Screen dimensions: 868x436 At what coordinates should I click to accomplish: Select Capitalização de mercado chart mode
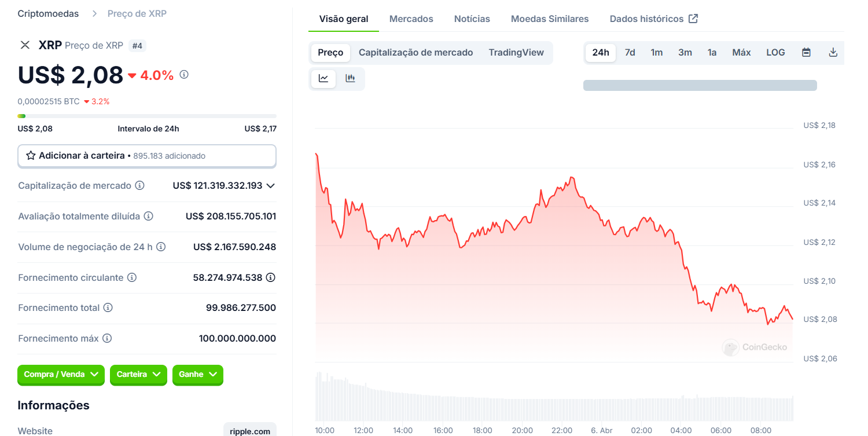pos(416,53)
